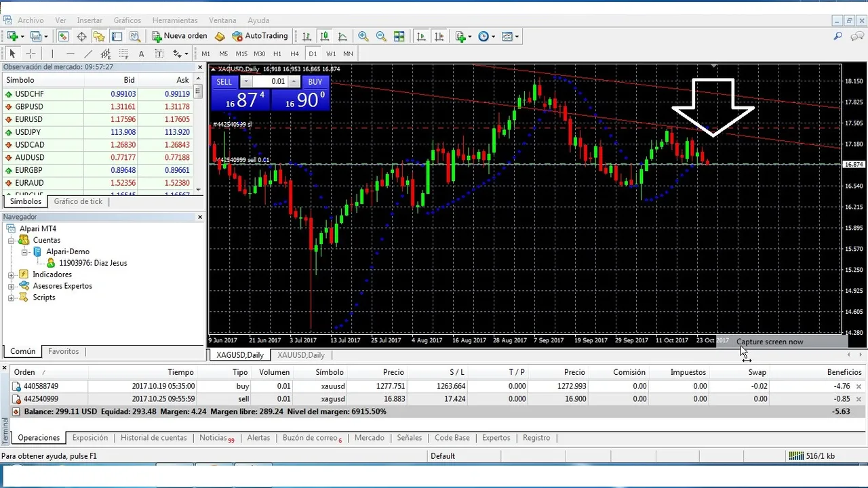
Task: Select the crosshair tool
Action: 31,54
